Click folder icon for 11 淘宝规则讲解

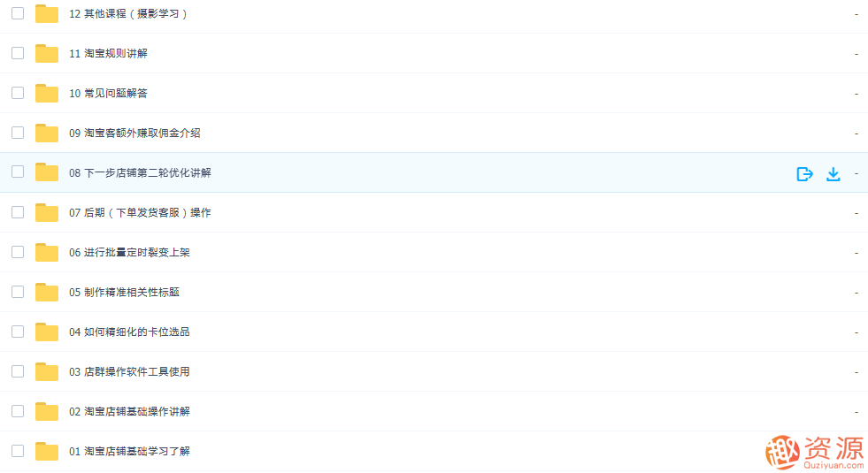point(47,54)
